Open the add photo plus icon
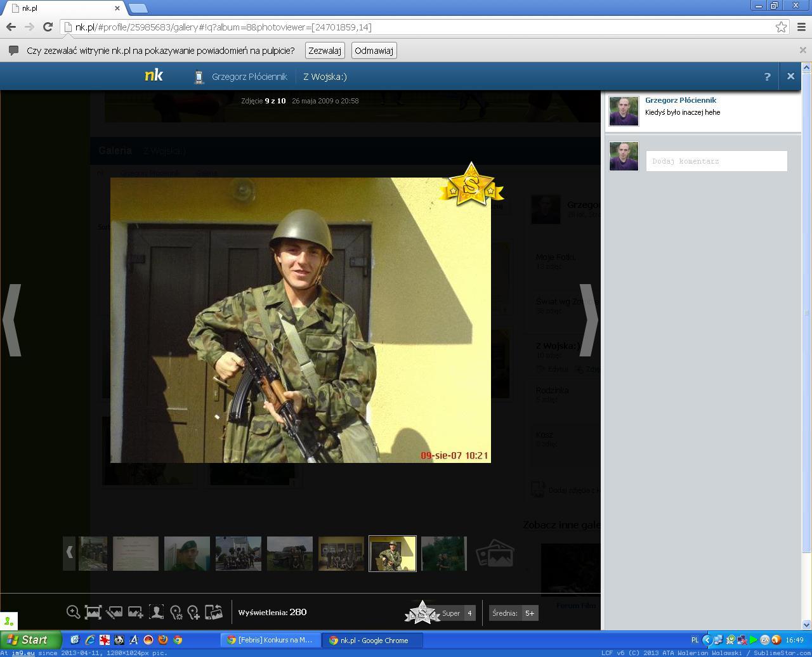Image resolution: width=812 pixels, height=657 pixels. pyautogui.click(x=135, y=612)
